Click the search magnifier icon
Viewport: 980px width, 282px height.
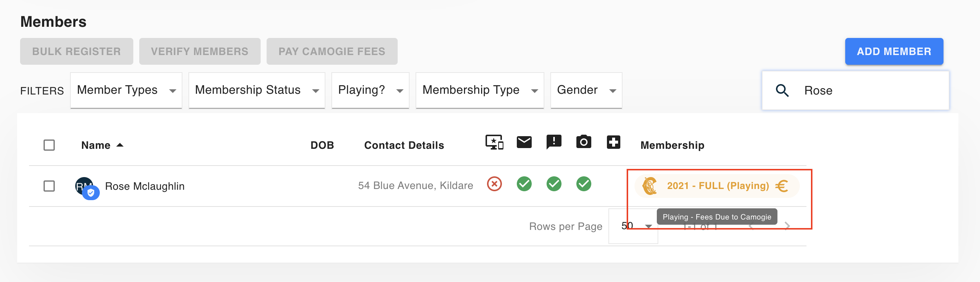[x=782, y=90]
